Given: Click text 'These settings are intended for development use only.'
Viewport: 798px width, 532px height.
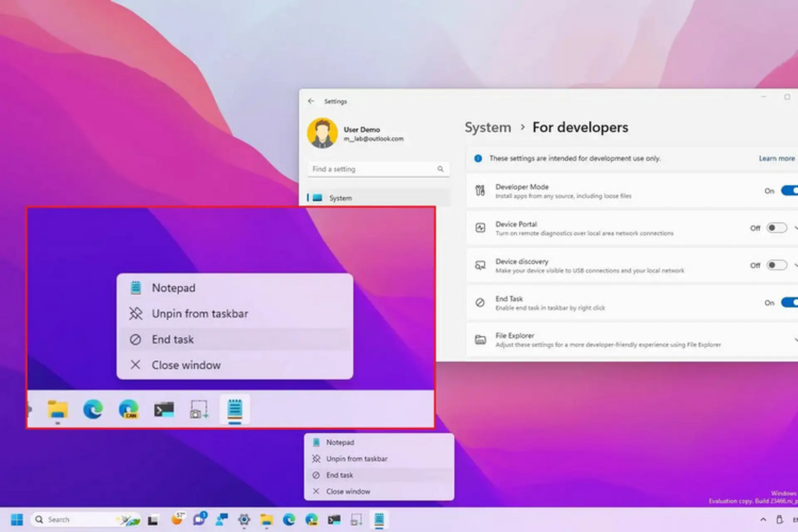Looking at the screenshot, I should pos(575,158).
